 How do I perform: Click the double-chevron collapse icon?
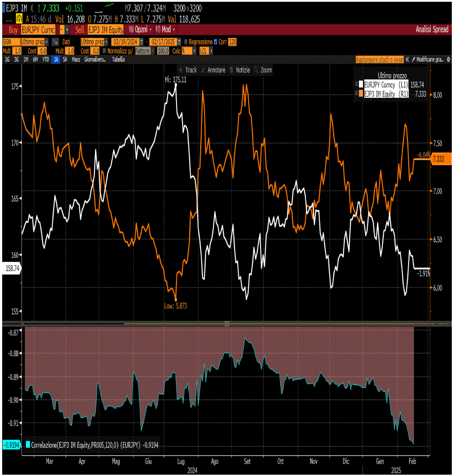coord(407,59)
